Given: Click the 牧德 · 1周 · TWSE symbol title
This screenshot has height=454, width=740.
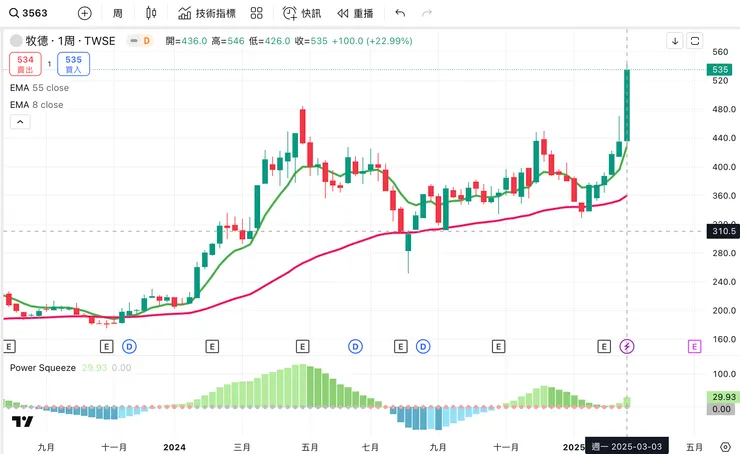Looking at the screenshot, I should click(x=70, y=41).
